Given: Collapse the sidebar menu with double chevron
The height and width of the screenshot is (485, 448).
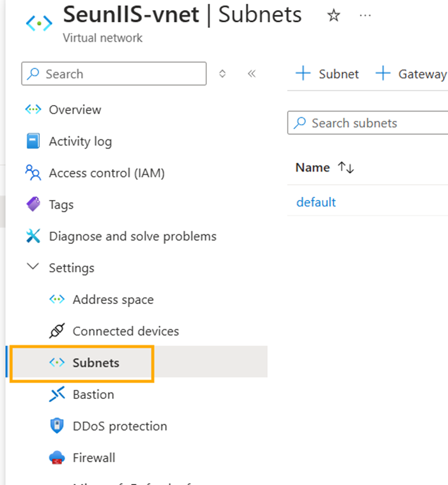Looking at the screenshot, I should click(x=252, y=73).
